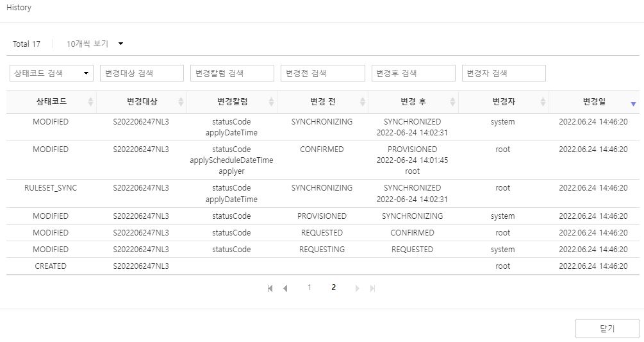Focus the 변경칼럼 검색 input
This screenshot has height=342, width=644.
click(232, 73)
